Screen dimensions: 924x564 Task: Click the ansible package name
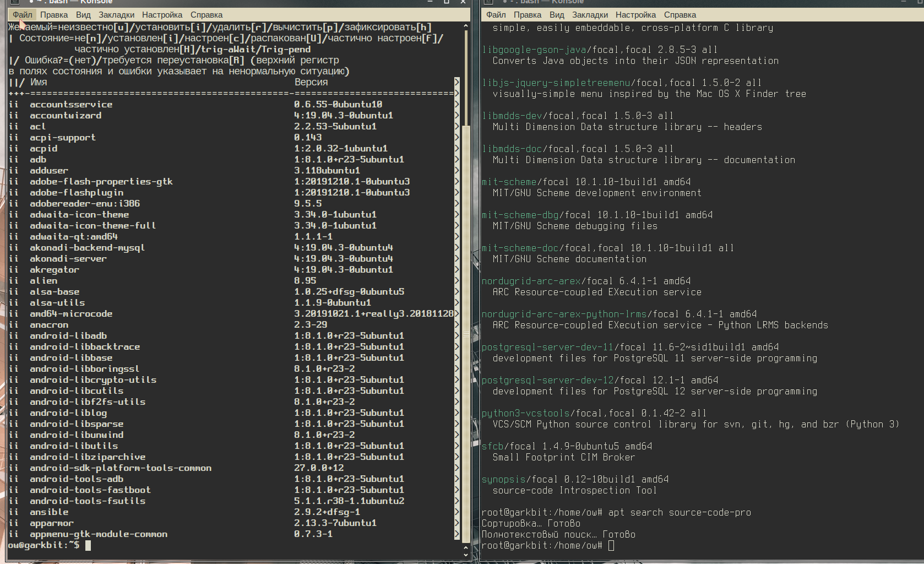click(x=49, y=512)
